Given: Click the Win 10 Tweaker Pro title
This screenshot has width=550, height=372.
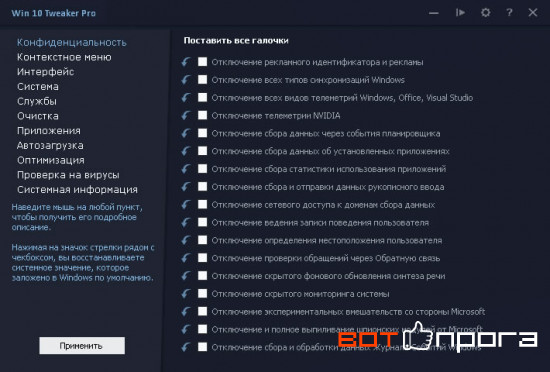Looking at the screenshot, I should pos(54,13).
